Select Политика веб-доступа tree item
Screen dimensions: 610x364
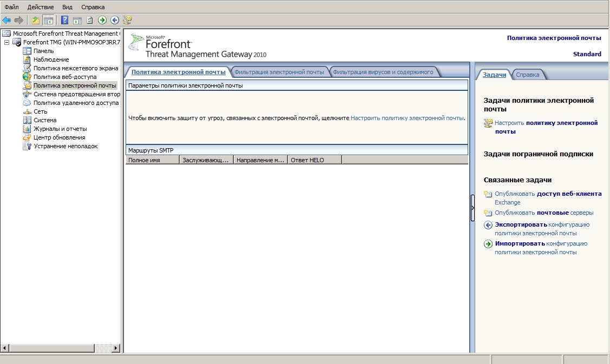[x=64, y=77]
